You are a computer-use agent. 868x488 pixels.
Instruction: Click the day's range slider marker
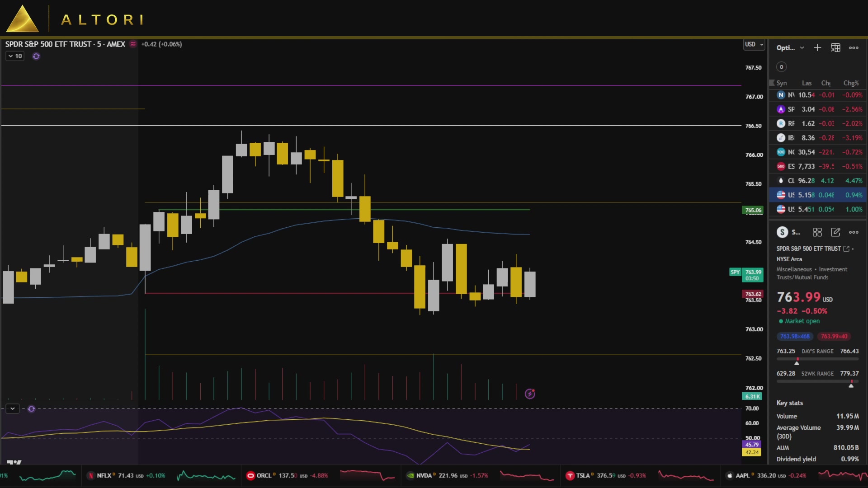(x=797, y=362)
